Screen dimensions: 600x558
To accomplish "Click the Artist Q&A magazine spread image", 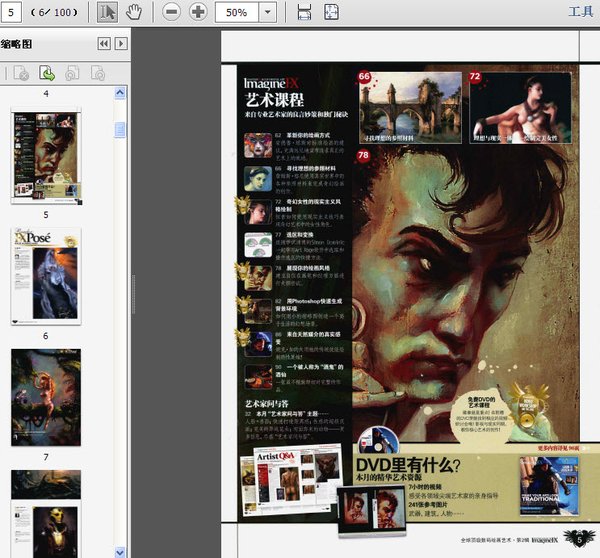I will tap(291, 479).
